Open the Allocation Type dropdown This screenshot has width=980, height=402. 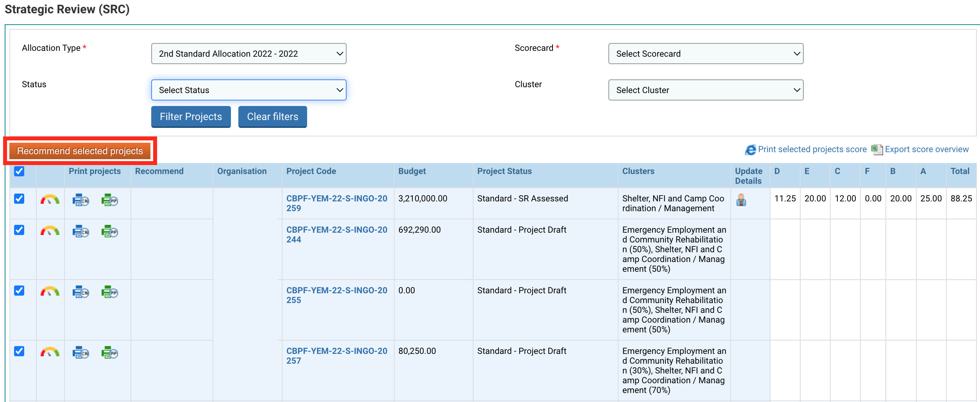click(249, 54)
